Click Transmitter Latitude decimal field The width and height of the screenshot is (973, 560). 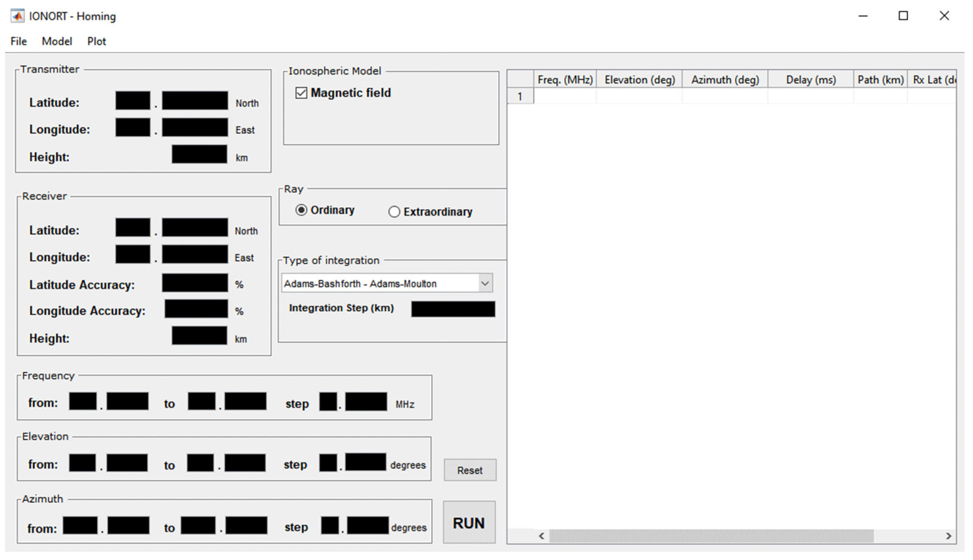[195, 101]
